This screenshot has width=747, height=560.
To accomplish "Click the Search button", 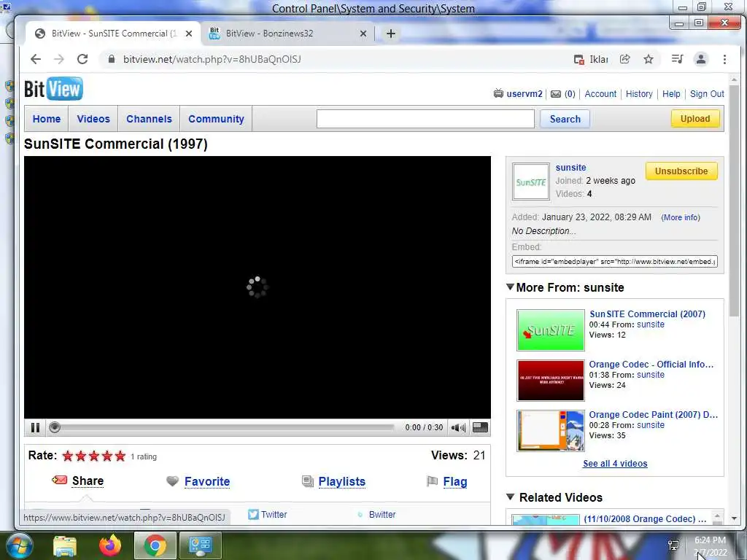I will pos(565,119).
